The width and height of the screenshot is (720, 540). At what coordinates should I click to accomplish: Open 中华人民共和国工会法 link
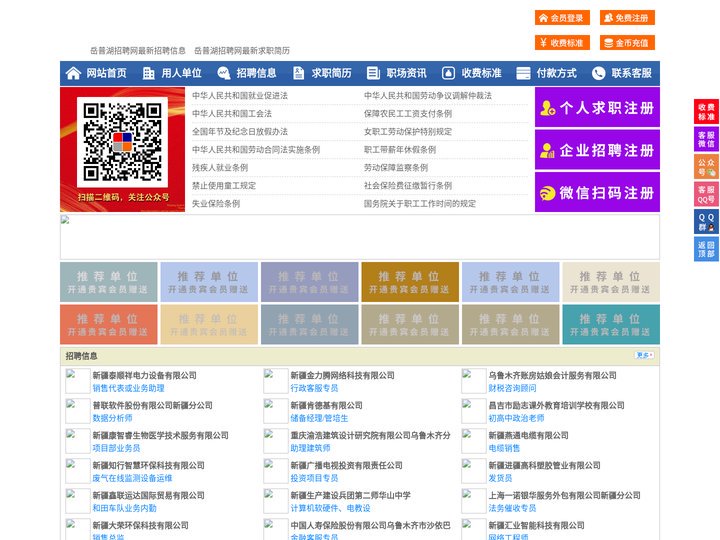[x=232, y=113]
